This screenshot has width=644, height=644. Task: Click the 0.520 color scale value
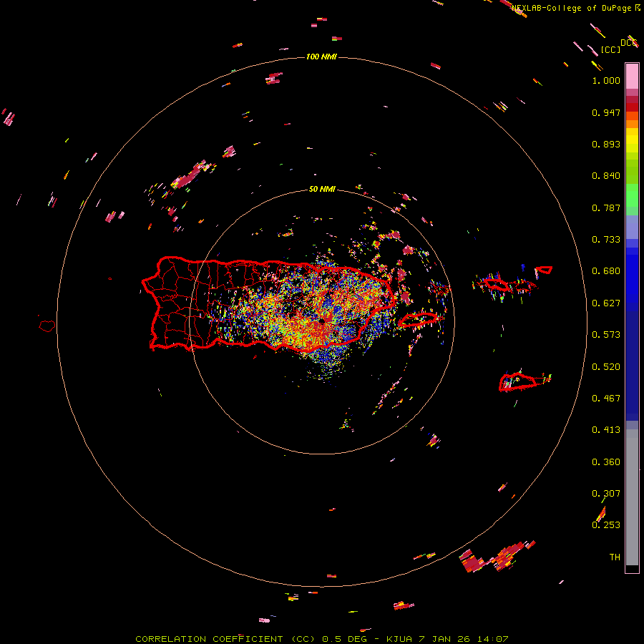tap(606, 367)
